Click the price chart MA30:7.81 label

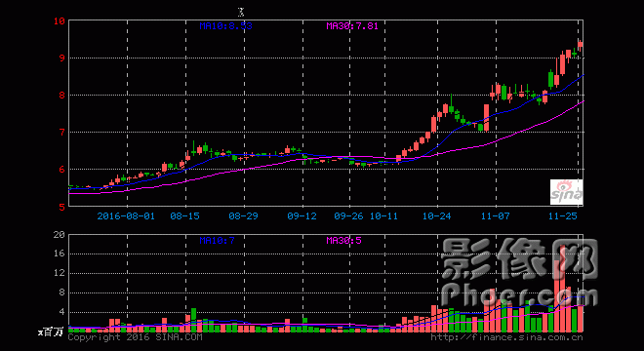(x=352, y=26)
